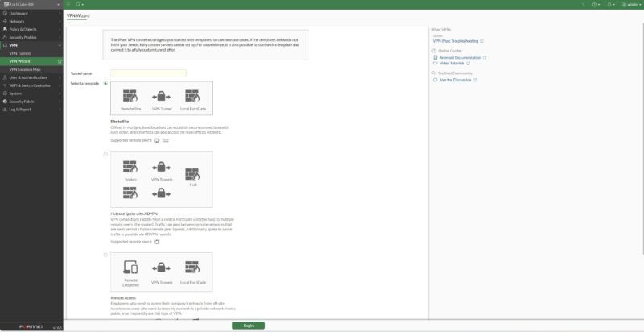This screenshot has height=332, width=644.
Task: Click the Fortinet logo in sidebar footer
Action: (31, 326)
